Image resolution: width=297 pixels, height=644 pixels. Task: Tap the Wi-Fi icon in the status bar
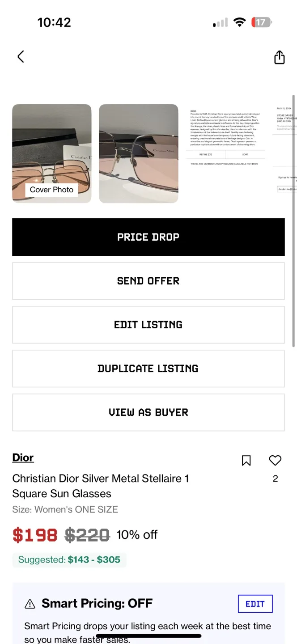240,22
